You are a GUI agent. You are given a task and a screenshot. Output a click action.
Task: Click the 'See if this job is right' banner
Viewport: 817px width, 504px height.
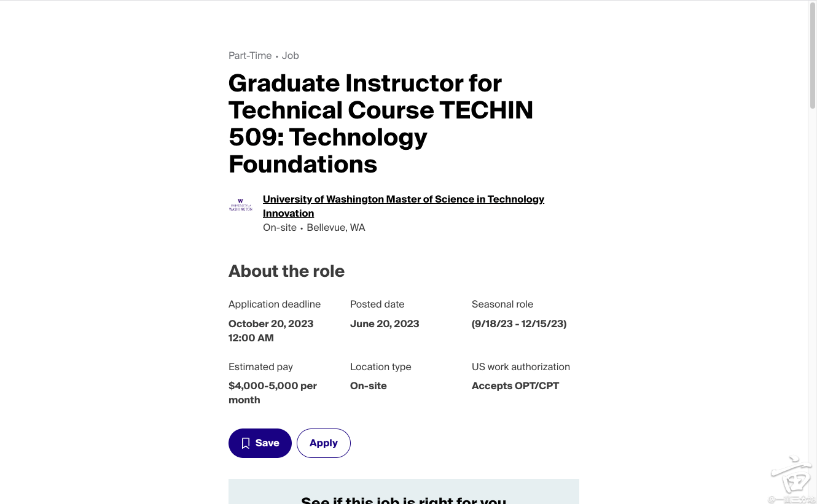coord(404,496)
